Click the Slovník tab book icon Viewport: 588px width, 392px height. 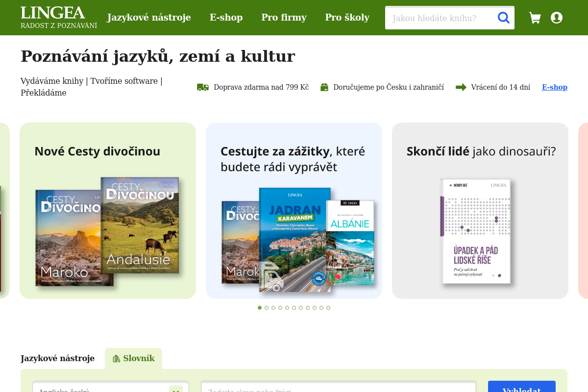click(x=116, y=359)
